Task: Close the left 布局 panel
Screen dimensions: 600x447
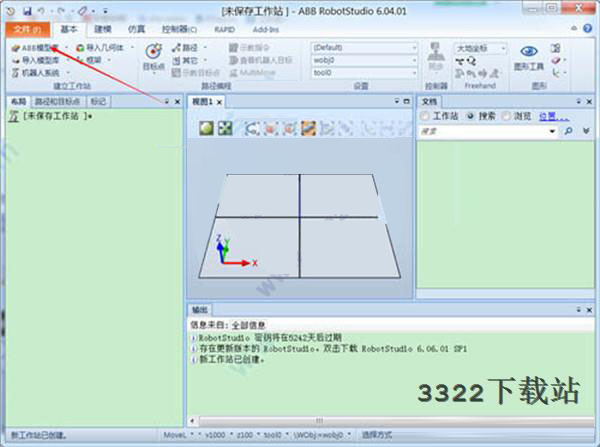Action: point(177,101)
